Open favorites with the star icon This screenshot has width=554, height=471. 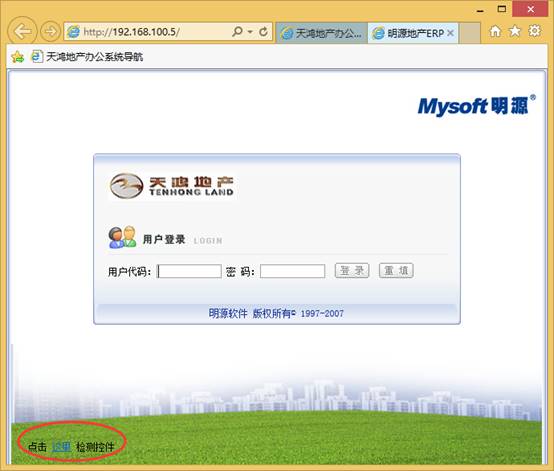pyautogui.click(x=515, y=31)
